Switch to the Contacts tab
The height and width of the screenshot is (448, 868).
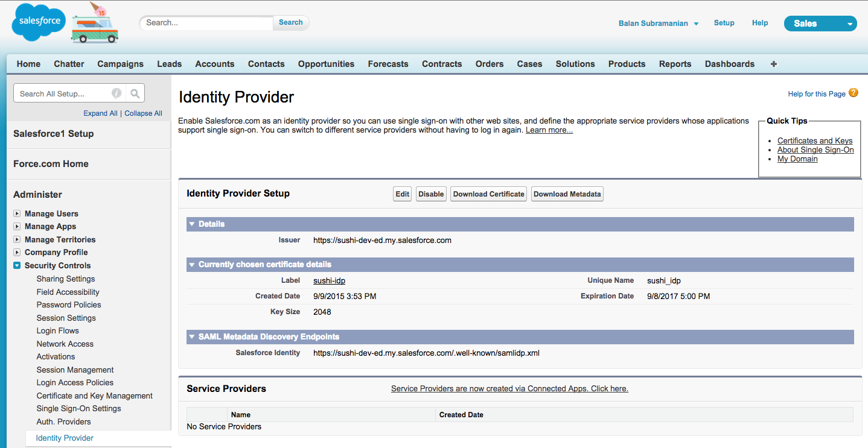(x=266, y=64)
